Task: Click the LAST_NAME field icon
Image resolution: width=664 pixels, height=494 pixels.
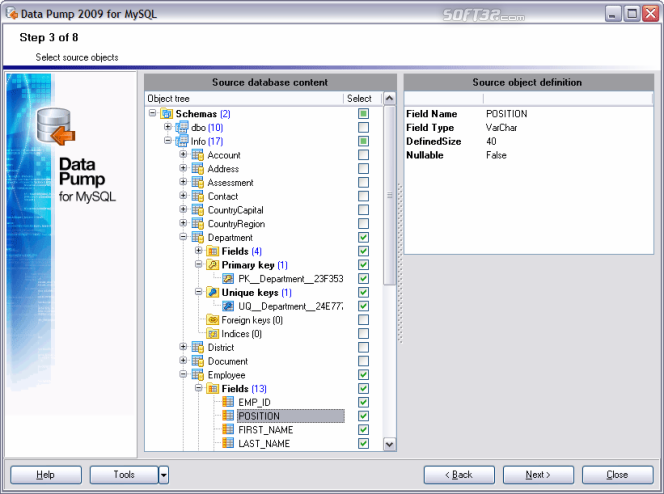Action: [228, 444]
